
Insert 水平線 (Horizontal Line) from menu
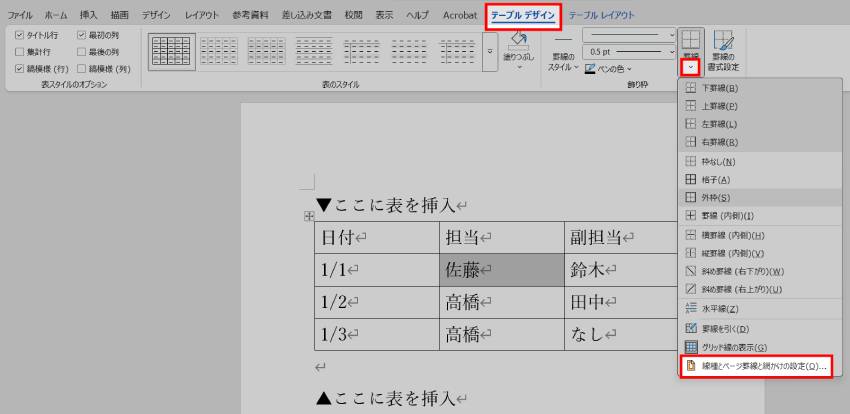719,309
